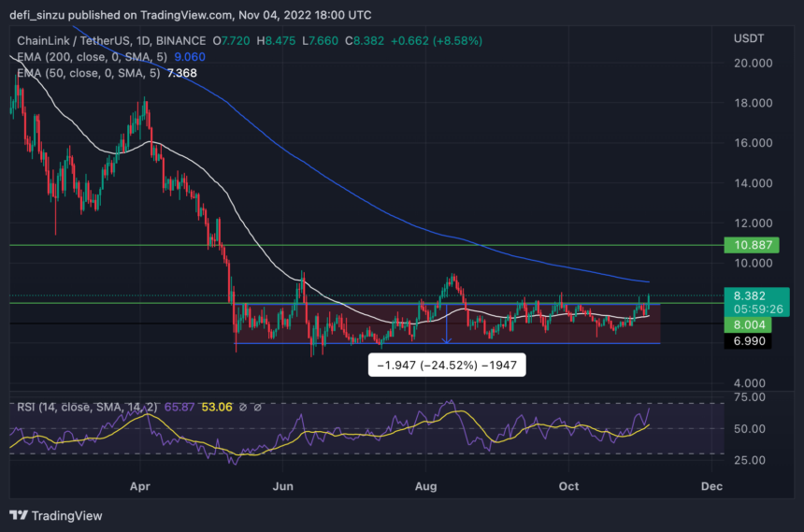
Task: Click the yellow 53.06 RSI value
Action: [216, 408]
